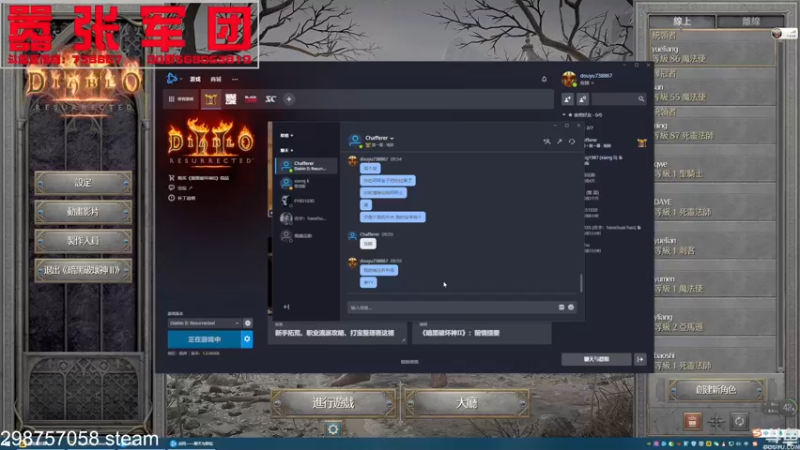Viewport: 800px width, 450px height.
Task: Expand the Diablo II Resurrected version selector
Action: click(x=204, y=323)
